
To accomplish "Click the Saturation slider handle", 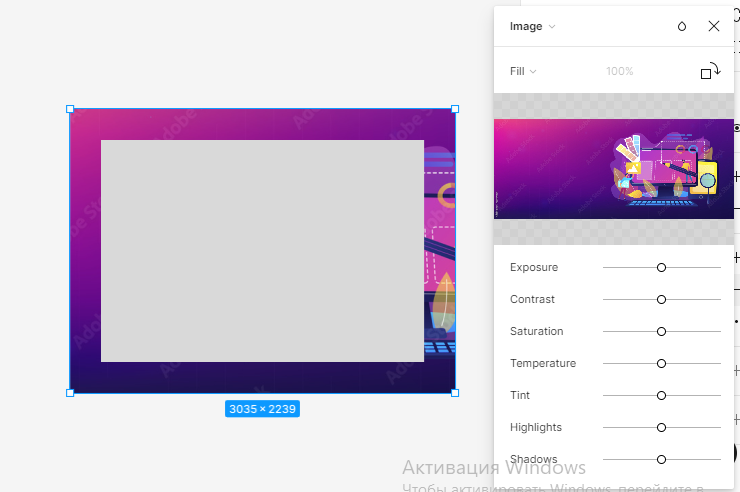I will 661,332.
